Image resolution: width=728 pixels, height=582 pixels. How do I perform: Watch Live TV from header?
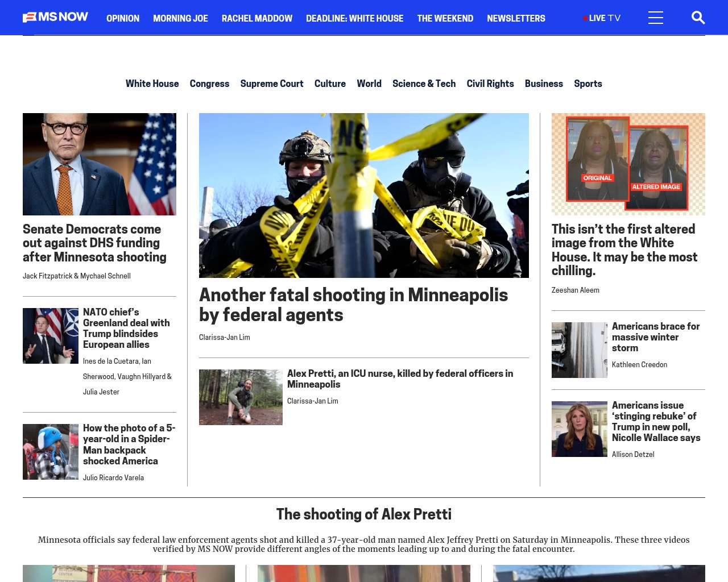(x=602, y=18)
